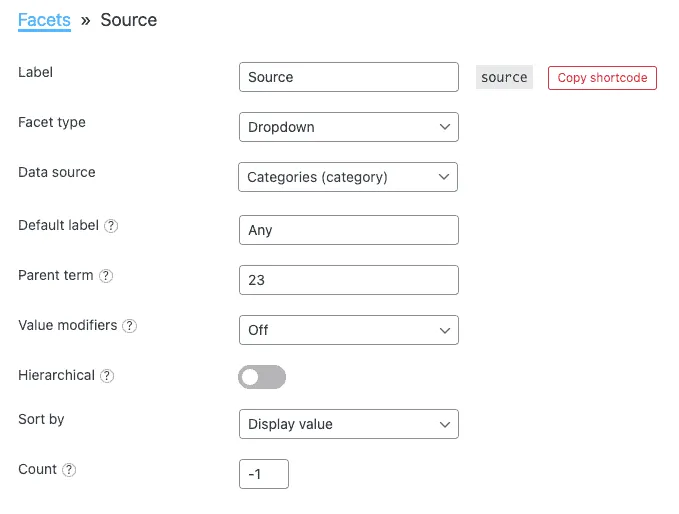Show help for Value modifiers
Viewport: 679px width, 514px height.
129,326
